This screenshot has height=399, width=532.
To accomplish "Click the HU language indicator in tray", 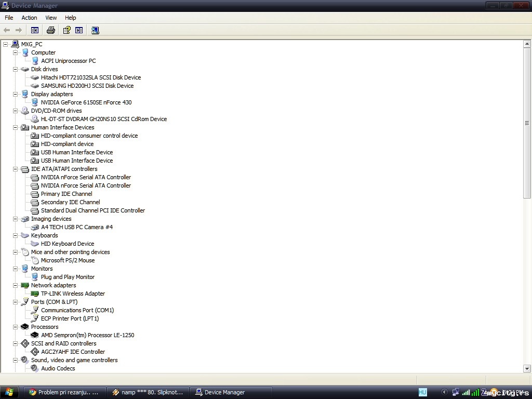I will 422,392.
